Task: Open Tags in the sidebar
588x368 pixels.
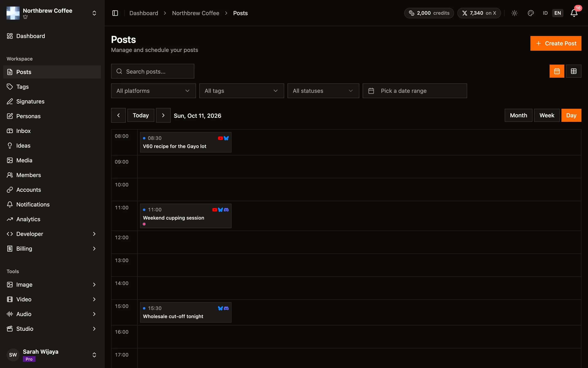Action: click(x=52, y=87)
